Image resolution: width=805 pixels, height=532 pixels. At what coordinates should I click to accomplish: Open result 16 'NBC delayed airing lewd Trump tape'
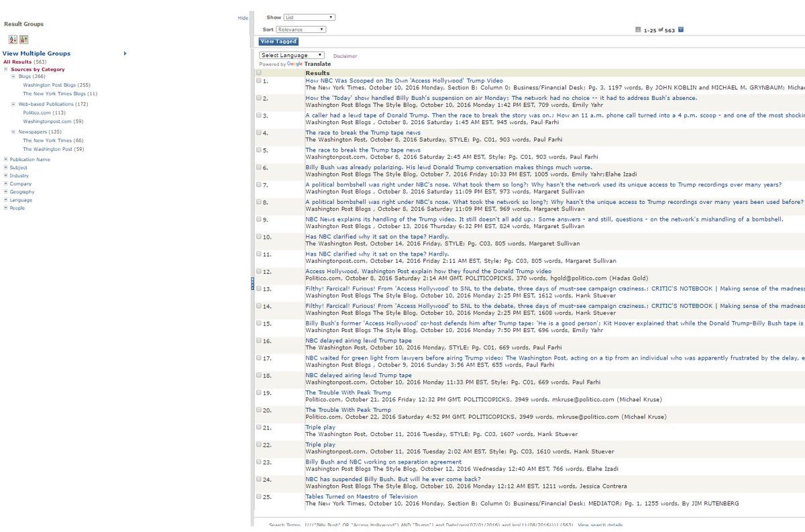pos(358,341)
